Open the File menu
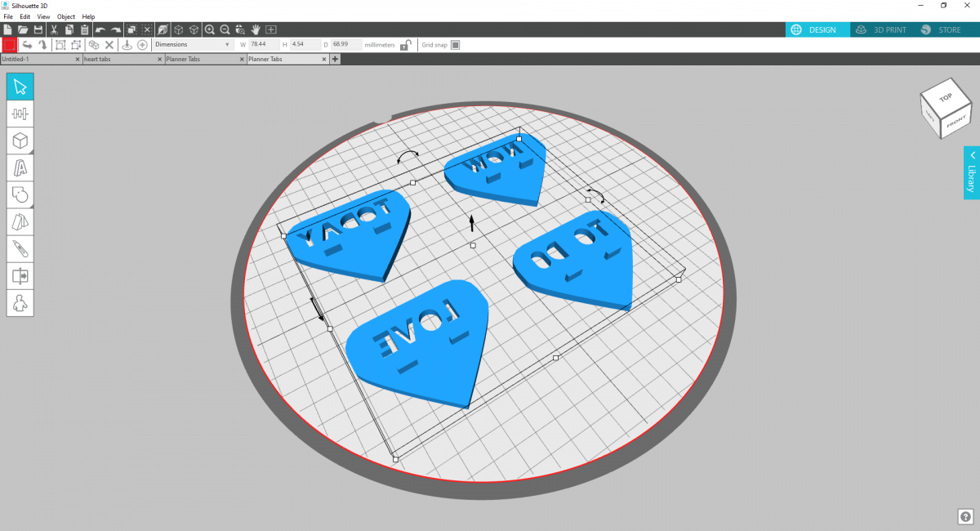The image size is (980, 531). tap(8, 16)
